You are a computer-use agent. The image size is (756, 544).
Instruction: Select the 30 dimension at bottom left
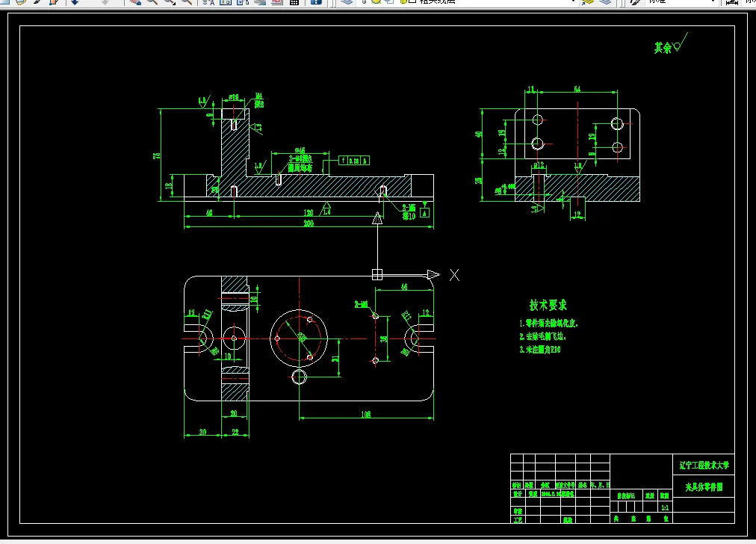(x=202, y=432)
